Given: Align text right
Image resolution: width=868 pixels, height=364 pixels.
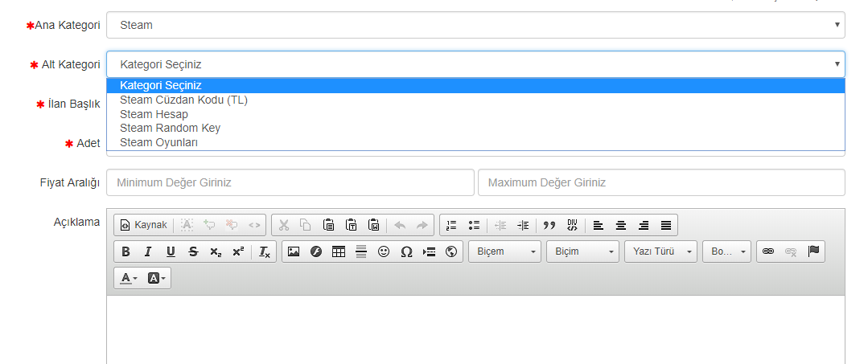Looking at the screenshot, I should [644, 225].
